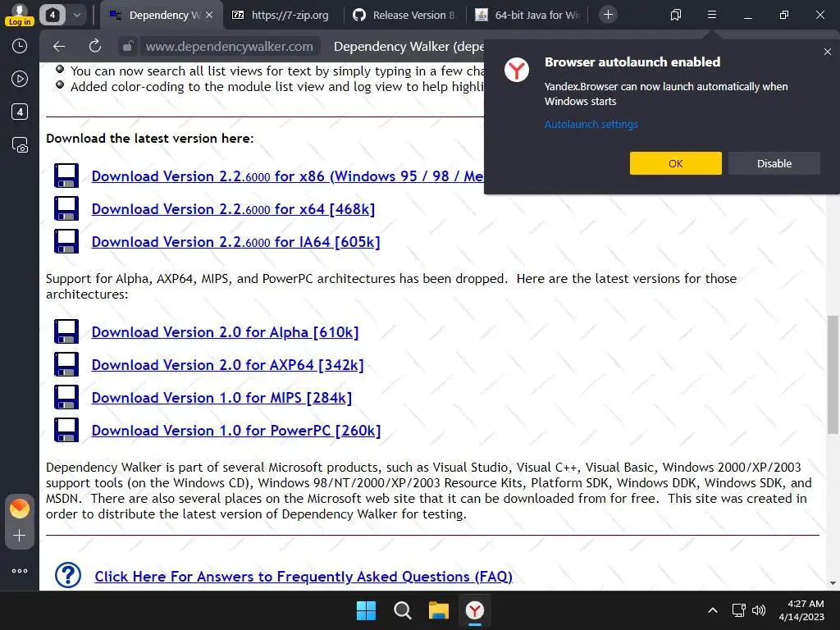Image resolution: width=840 pixels, height=630 pixels.
Task: Click the page vertical scrollbar thumb
Action: [x=833, y=374]
